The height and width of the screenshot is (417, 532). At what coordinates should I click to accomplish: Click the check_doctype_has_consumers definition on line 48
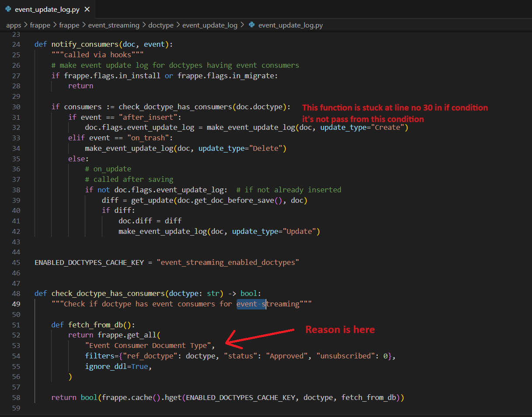(108, 294)
